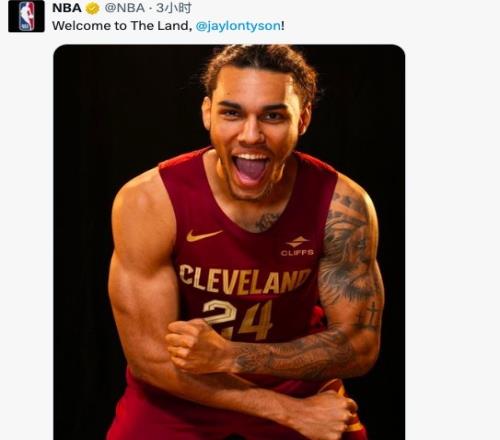Click the player's braided hair in photo
The image size is (500, 440).
tap(262, 63)
